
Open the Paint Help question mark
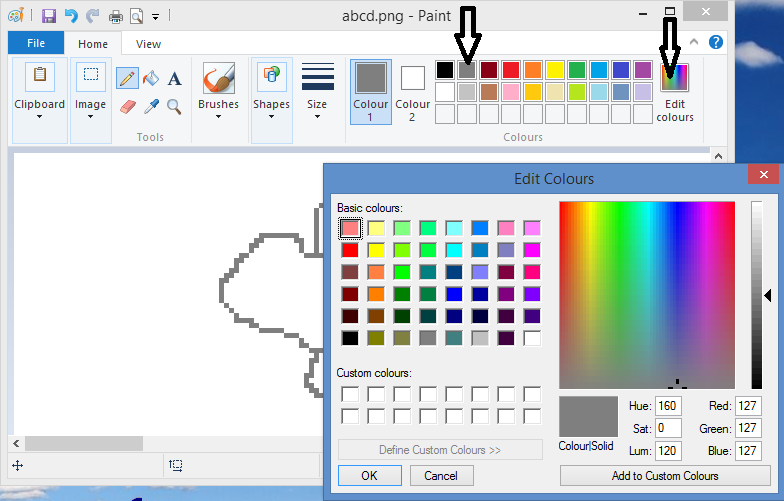click(716, 42)
